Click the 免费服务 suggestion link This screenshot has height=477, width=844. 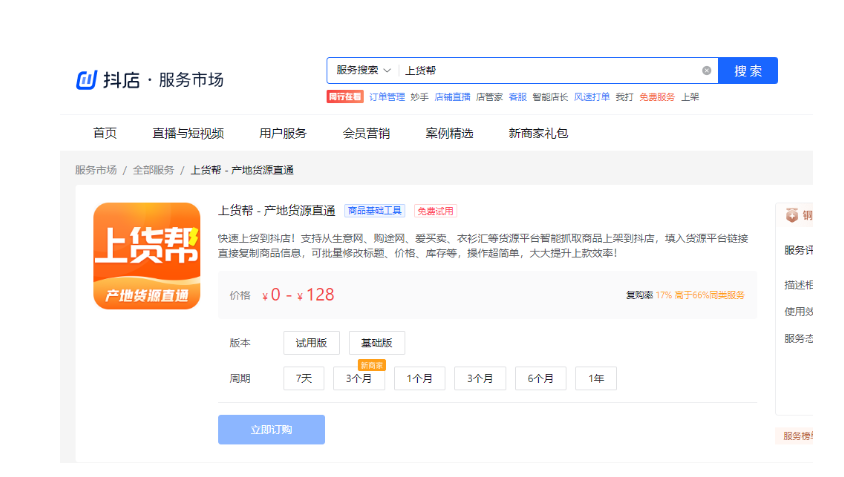(x=657, y=97)
